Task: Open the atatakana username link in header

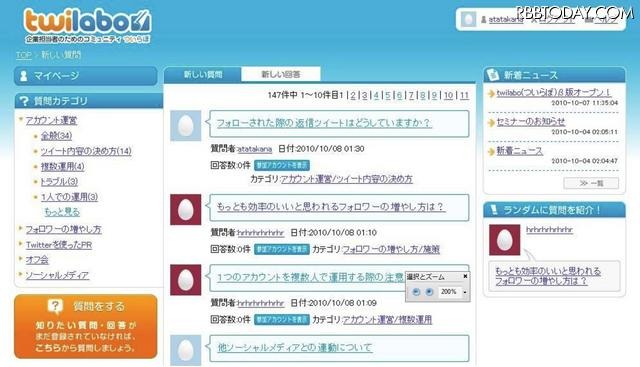Action: (506, 19)
